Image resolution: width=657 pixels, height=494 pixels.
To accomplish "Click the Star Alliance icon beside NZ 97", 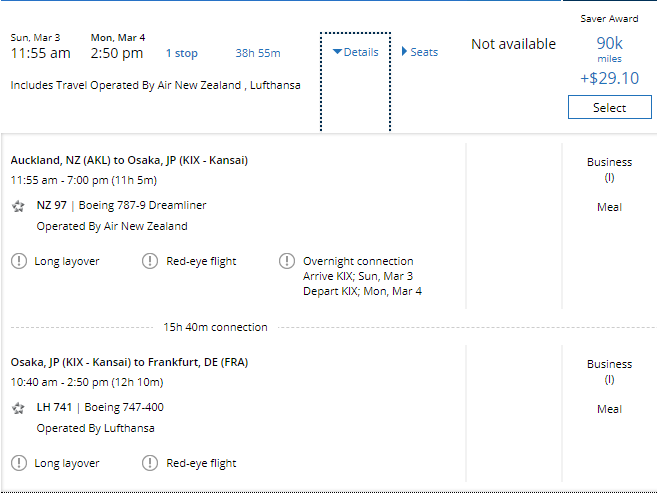I will click(18, 206).
